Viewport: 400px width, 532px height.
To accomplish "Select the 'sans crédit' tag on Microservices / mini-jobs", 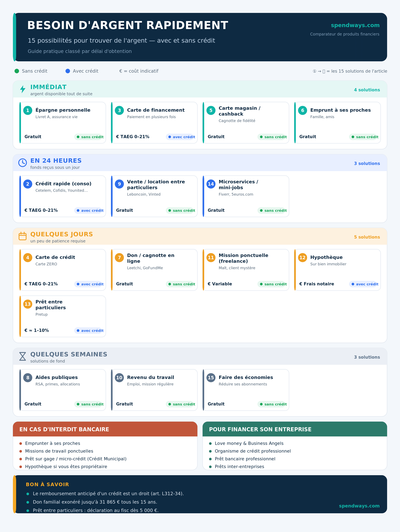I will click(x=272, y=210).
